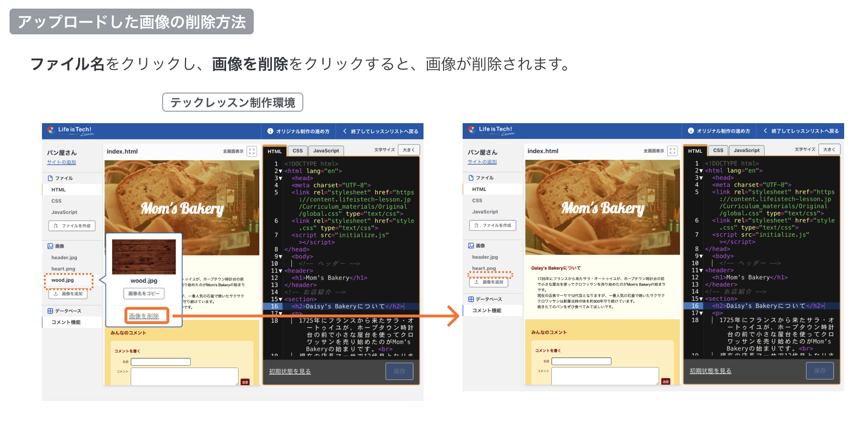Click fullscreen icon in the left screenshot preview
The width and height of the screenshot is (868, 421).
[x=252, y=151]
